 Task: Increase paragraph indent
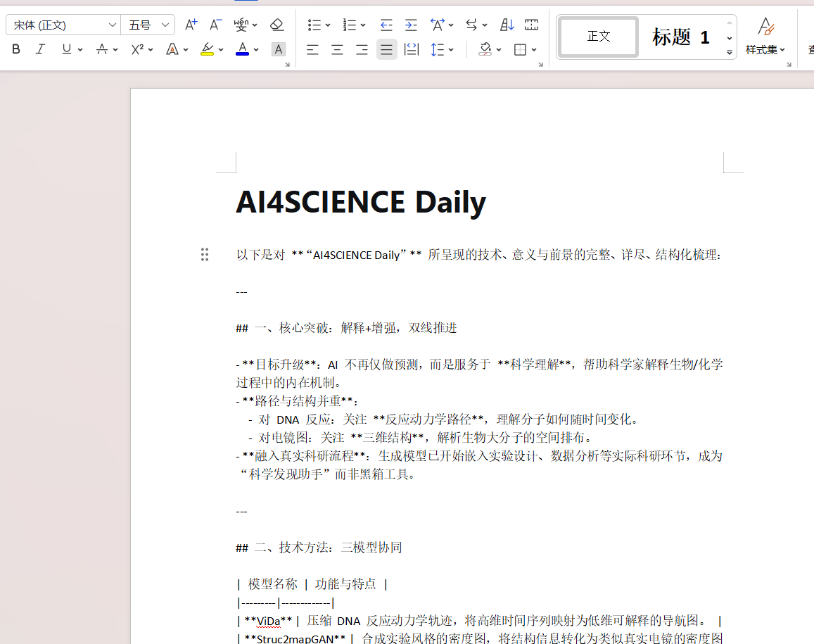pos(411,25)
